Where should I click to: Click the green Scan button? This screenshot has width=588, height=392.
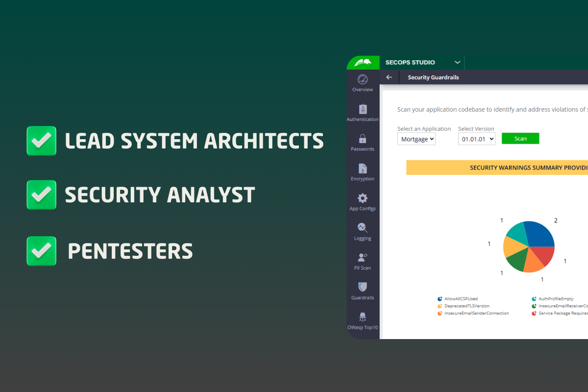click(x=520, y=139)
